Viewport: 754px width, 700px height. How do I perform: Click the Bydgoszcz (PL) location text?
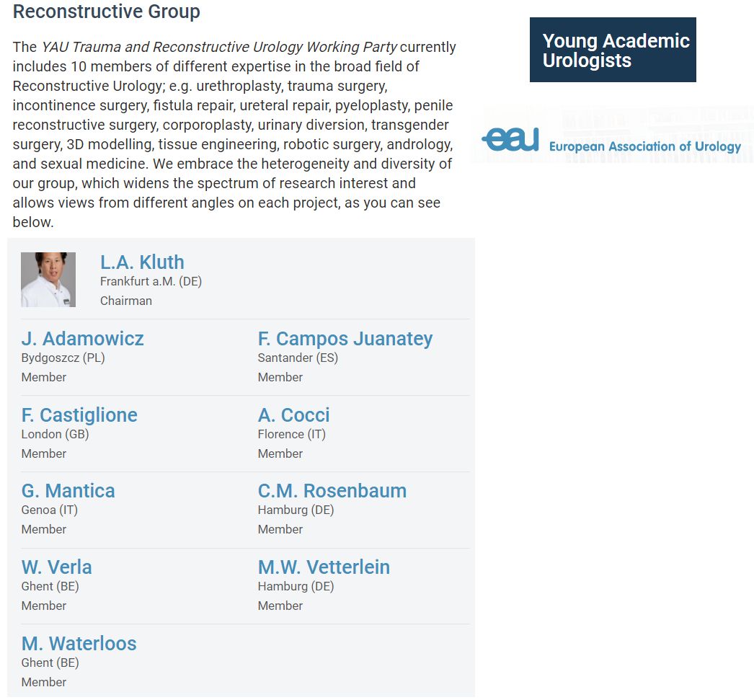click(63, 358)
